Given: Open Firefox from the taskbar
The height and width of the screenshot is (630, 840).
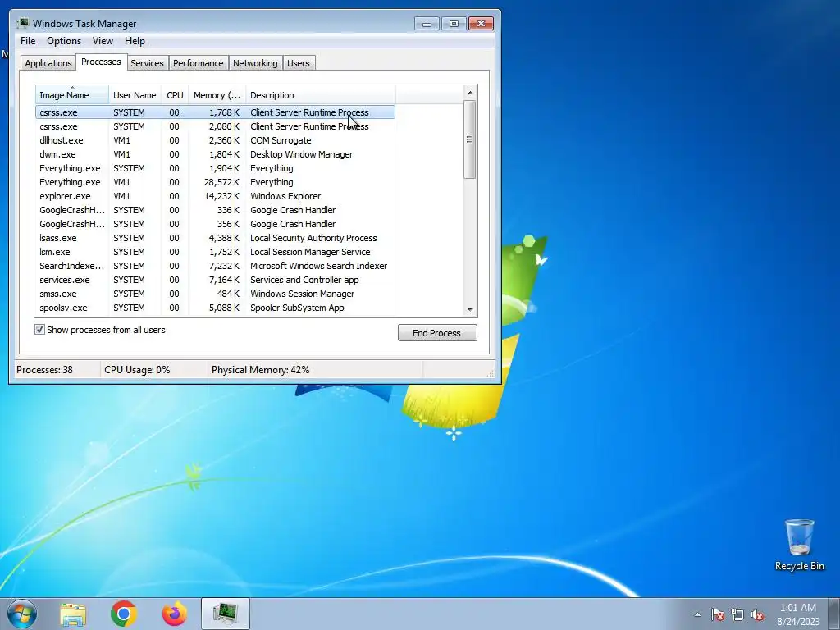Looking at the screenshot, I should [x=175, y=614].
